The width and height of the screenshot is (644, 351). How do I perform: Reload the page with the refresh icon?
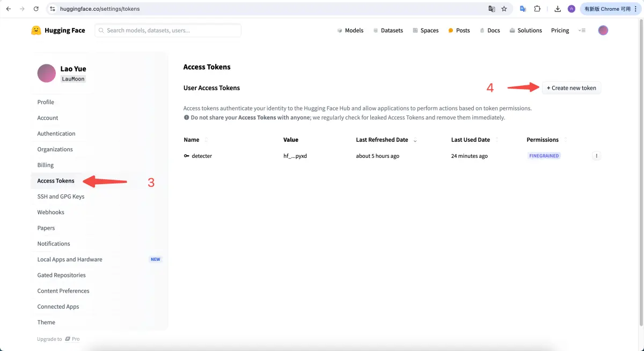[36, 9]
